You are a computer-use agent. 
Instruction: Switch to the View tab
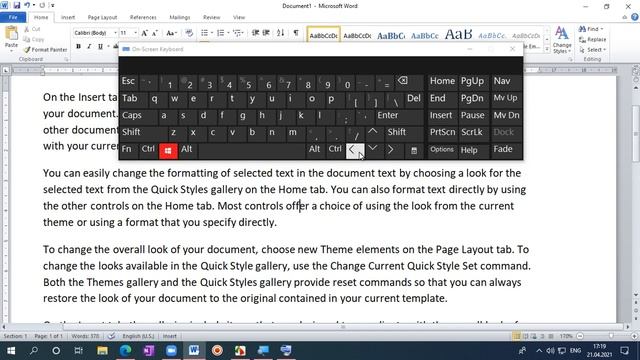[239, 17]
